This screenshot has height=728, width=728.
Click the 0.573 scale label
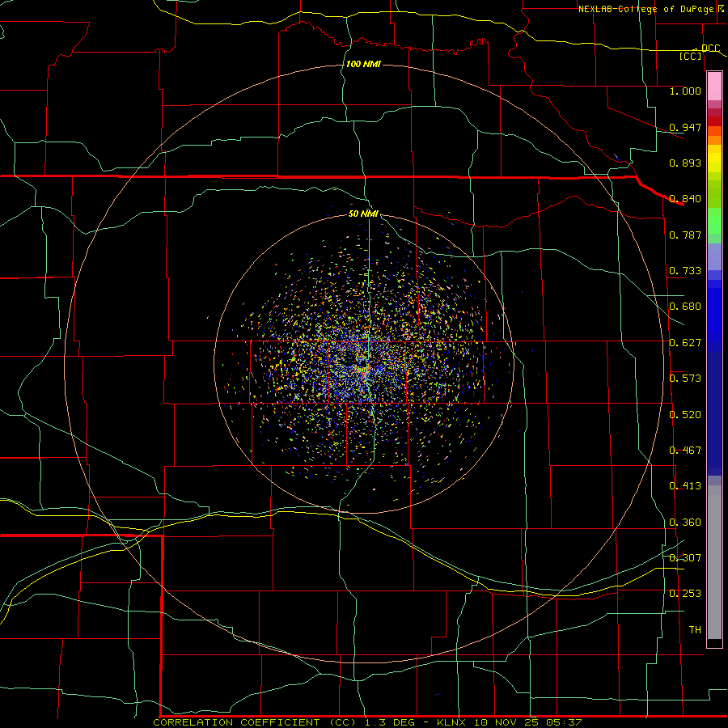point(685,379)
